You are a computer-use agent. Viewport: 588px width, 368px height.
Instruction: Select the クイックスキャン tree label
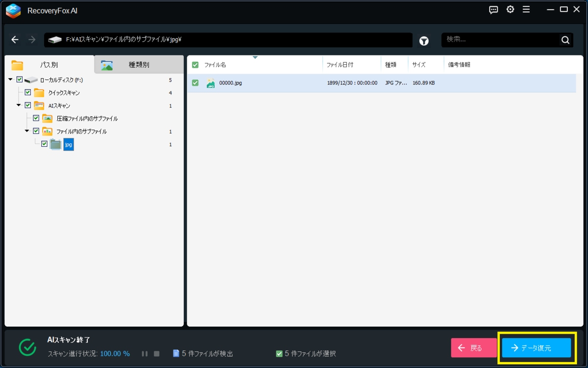64,92
